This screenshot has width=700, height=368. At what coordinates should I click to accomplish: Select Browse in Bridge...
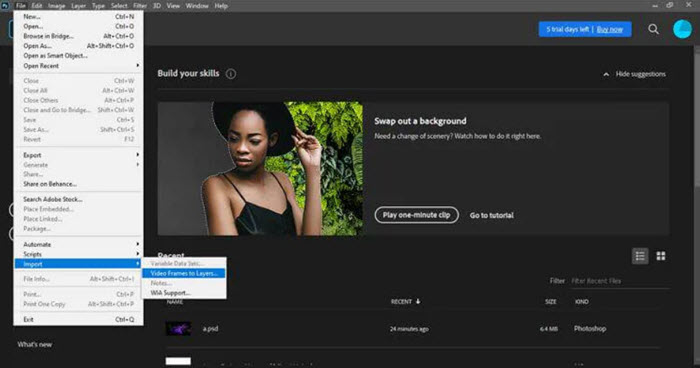pos(78,36)
